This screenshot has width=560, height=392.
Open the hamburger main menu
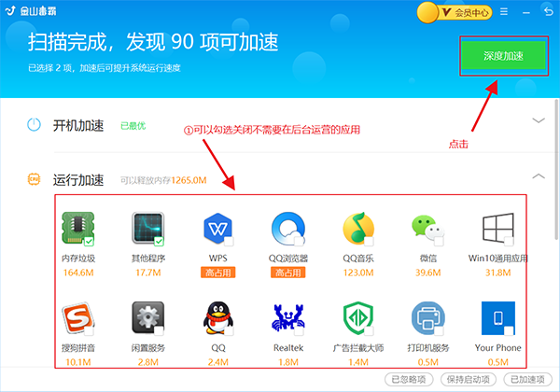pos(504,12)
